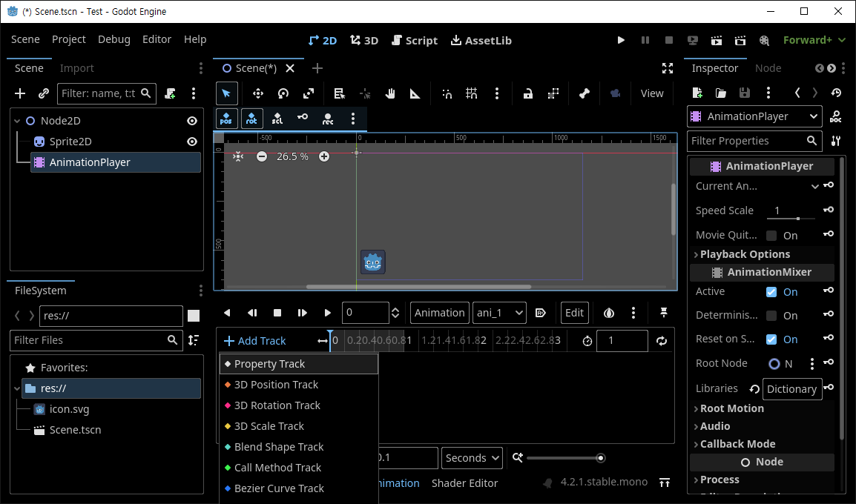Open skeleton options bone icon
The image size is (856, 504).
pos(584,93)
